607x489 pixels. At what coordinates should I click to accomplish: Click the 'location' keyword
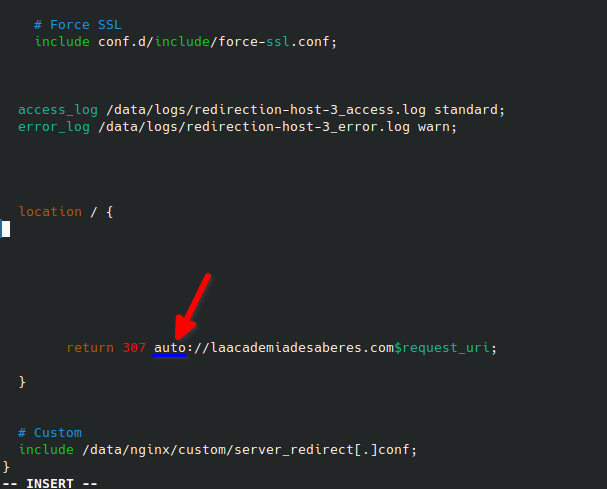(50, 212)
